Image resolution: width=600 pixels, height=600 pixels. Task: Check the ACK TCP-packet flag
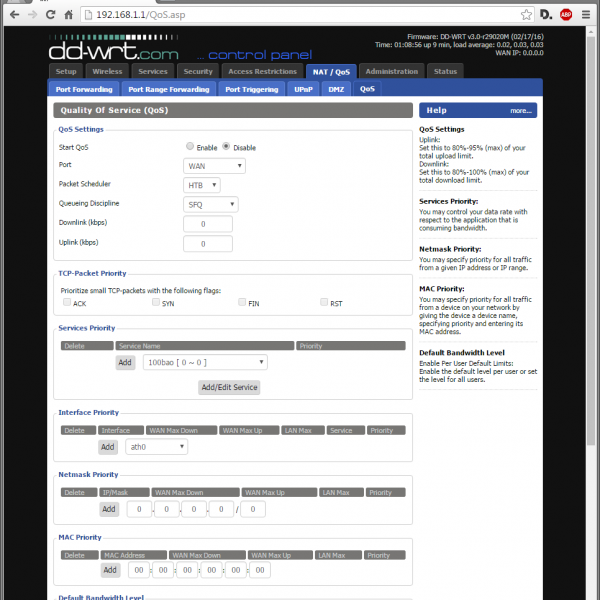point(67,302)
